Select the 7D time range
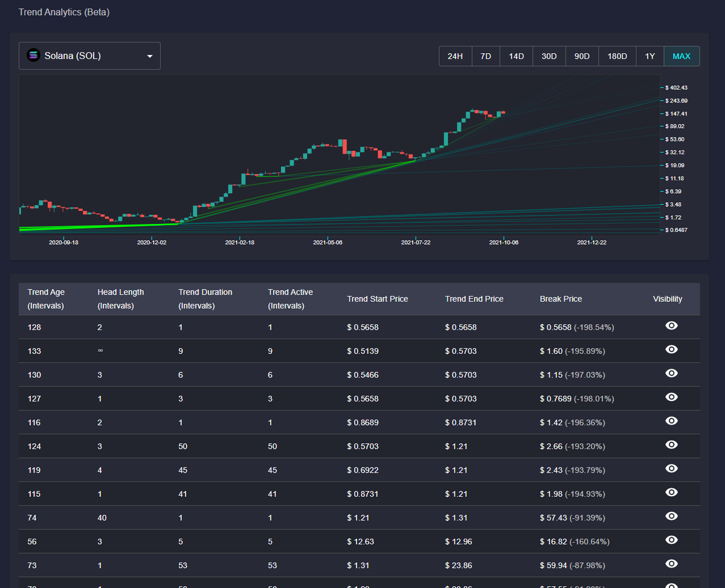The height and width of the screenshot is (588, 725). tap(486, 56)
